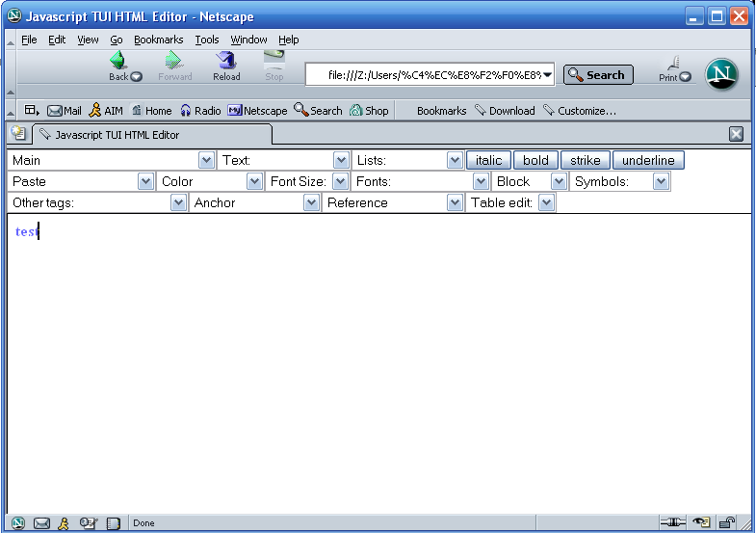Open the File menu
The height and width of the screenshot is (533, 756).
(29, 40)
